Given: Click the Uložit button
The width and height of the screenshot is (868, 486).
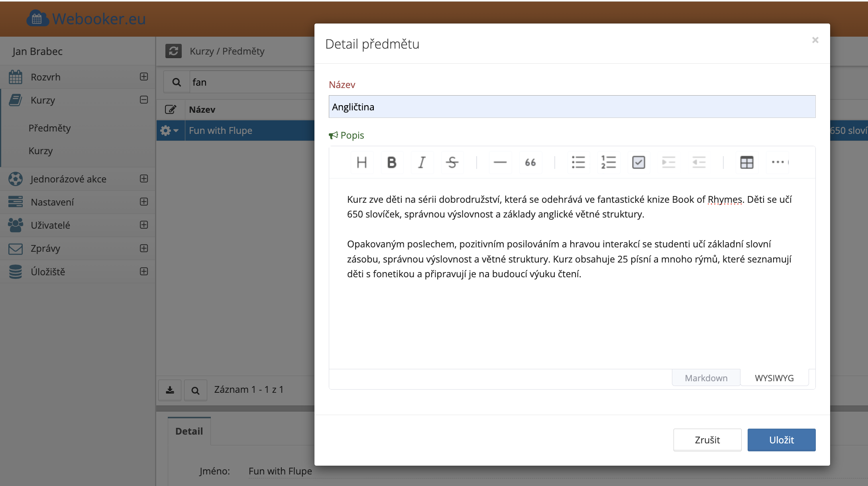Looking at the screenshot, I should [781, 440].
